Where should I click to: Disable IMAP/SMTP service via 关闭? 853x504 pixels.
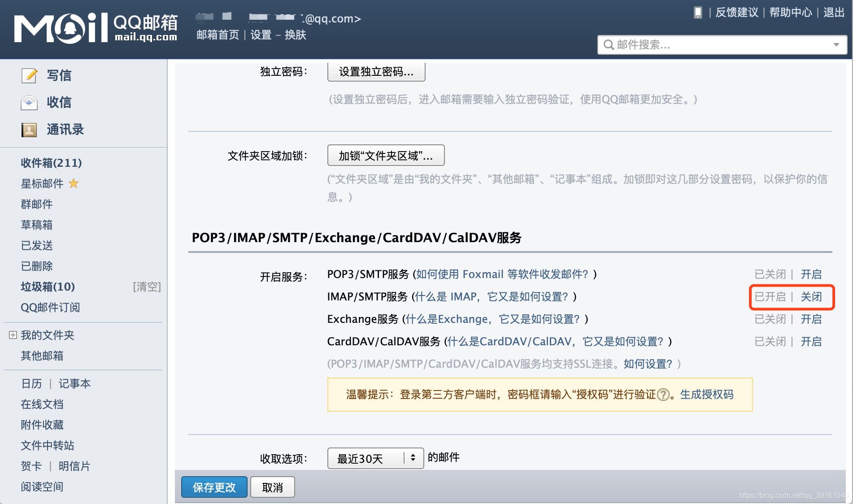[811, 296]
